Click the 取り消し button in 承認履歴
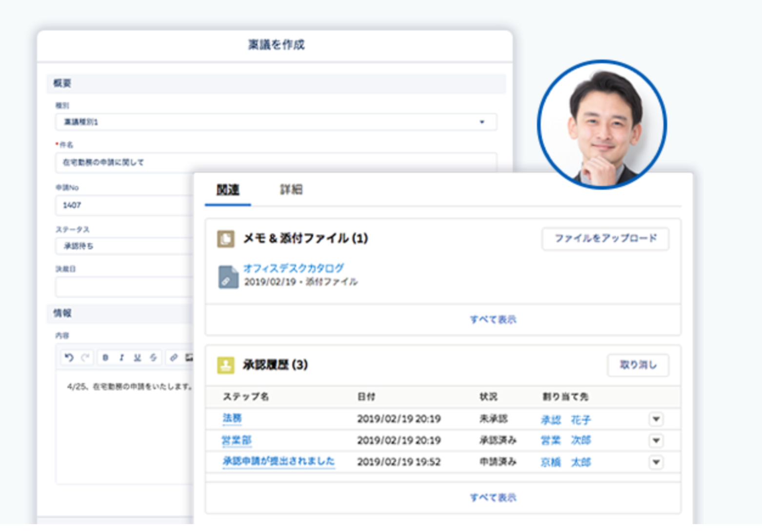Image resolution: width=762 pixels, height=532 pixels. click(638, 365)
